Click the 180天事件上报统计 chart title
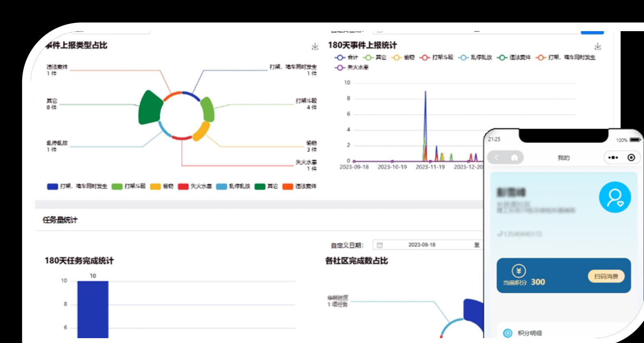This screenshot has width=644, height=343. pos(362,45)
